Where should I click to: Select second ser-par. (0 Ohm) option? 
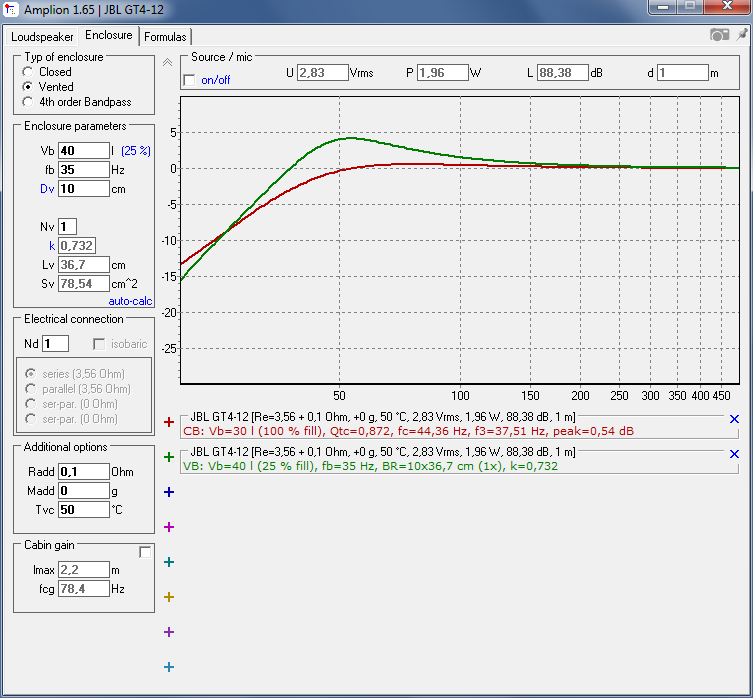[x=31, y=419]
